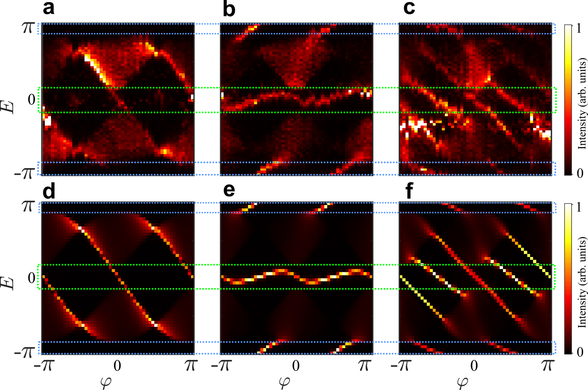Click the "π" x-axis tick under panel d
The width and height of the screenshot is (588, 390).
point(191,365)
